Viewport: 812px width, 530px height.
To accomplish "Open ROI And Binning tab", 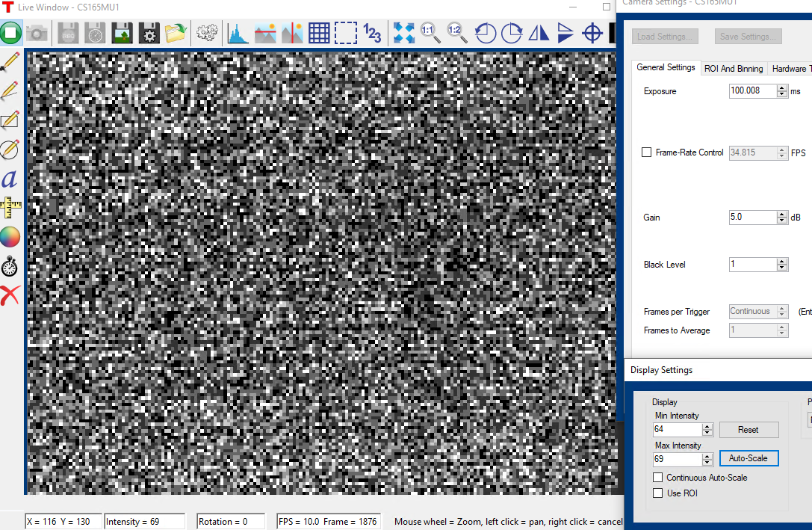I will (x=734, y=68).
